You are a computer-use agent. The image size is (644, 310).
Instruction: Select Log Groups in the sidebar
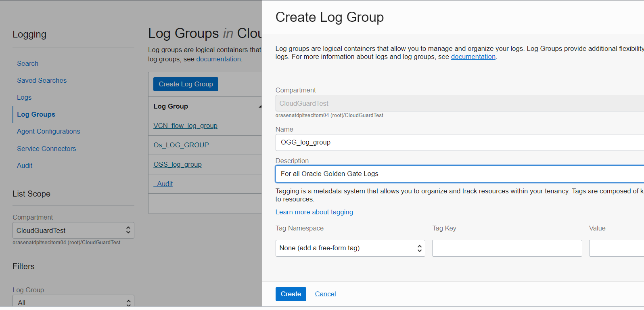[x=36, y=114]
